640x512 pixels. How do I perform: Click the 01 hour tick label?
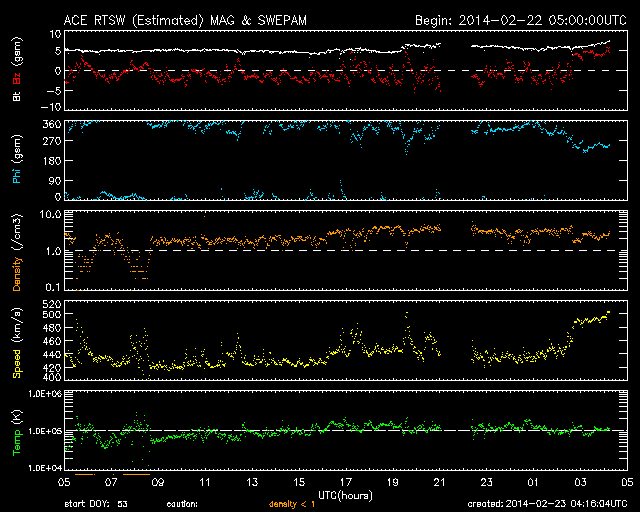tap(533, 482)
